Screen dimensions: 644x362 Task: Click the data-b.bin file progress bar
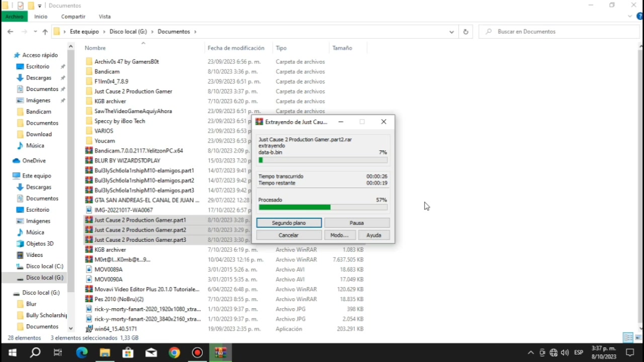click(323, 160)
